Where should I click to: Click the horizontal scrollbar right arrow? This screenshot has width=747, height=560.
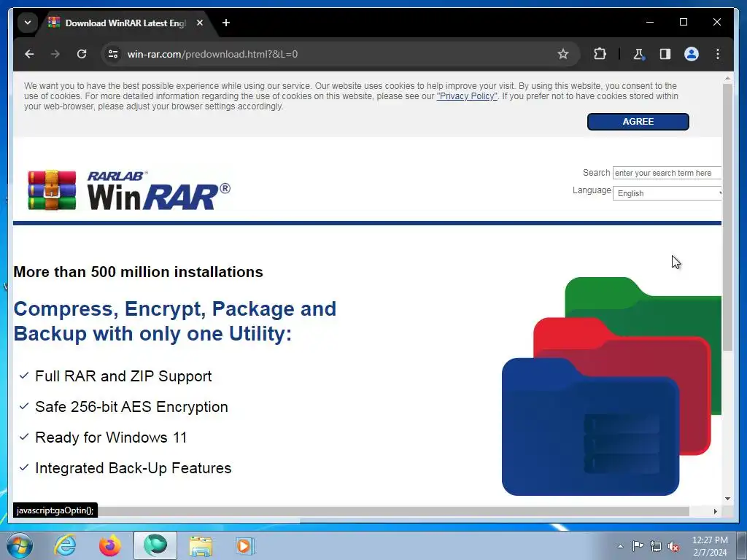pyautogui.click(x=715, y=511)
